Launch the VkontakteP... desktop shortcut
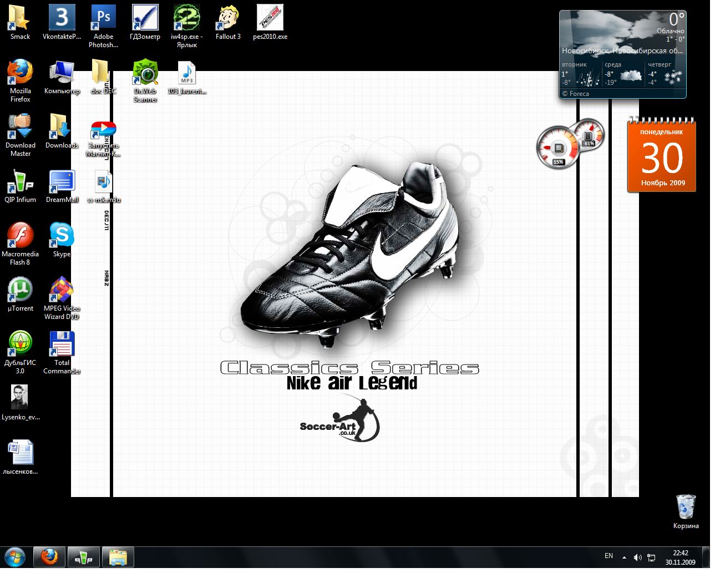This screenshot has width=715, height=588. click(62, 22)
